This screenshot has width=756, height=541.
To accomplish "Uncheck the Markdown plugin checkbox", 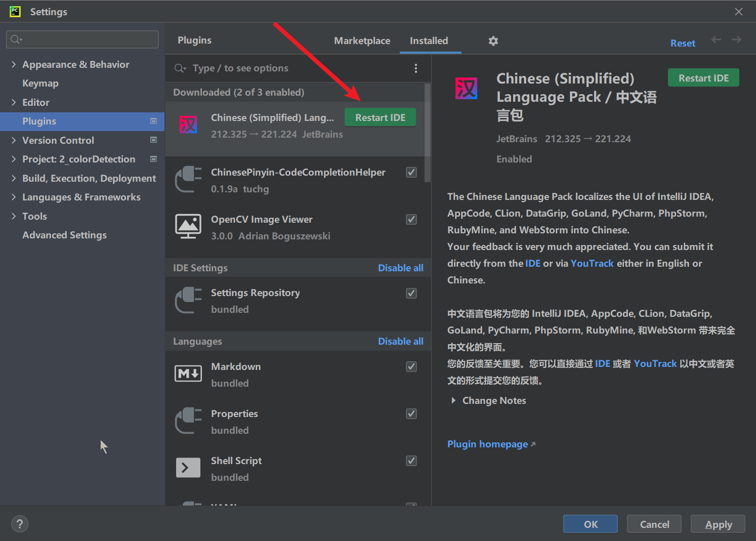I will (411, 366).
